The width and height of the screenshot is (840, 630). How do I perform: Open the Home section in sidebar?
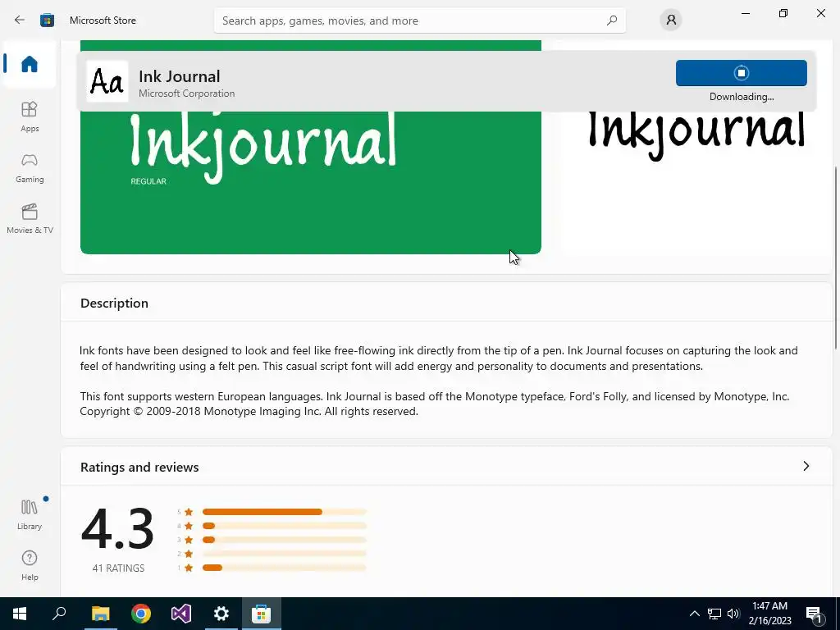point(30,64)
